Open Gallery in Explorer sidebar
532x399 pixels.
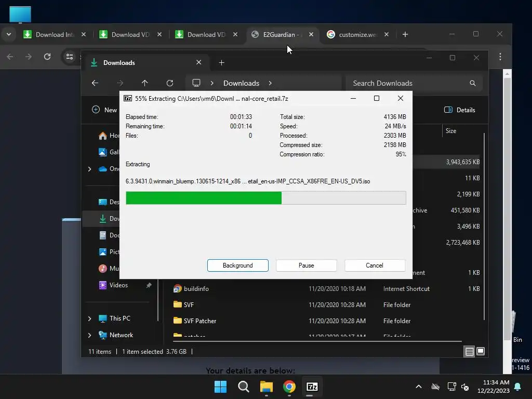pyautogui.click(x=108, y=152)
